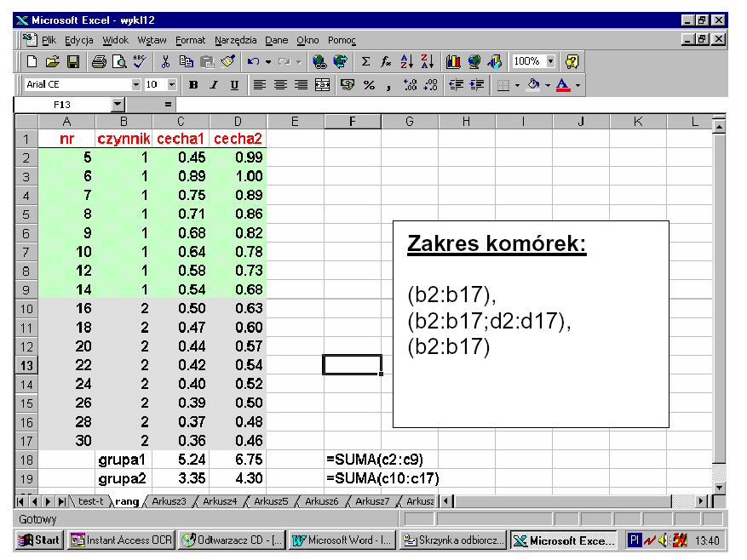Select row header 13
Image resolution: width=747 pixels, height=560 pixels.
[x=26, y=365]
